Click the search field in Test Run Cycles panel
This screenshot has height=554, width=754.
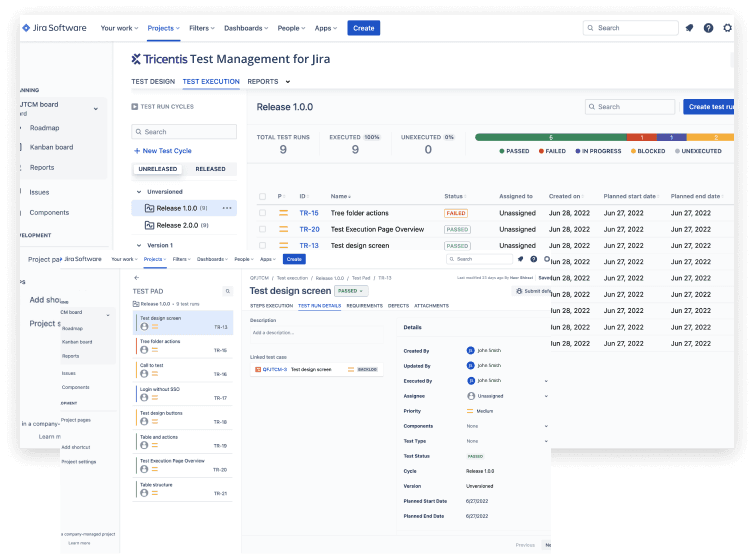[184, 131]
